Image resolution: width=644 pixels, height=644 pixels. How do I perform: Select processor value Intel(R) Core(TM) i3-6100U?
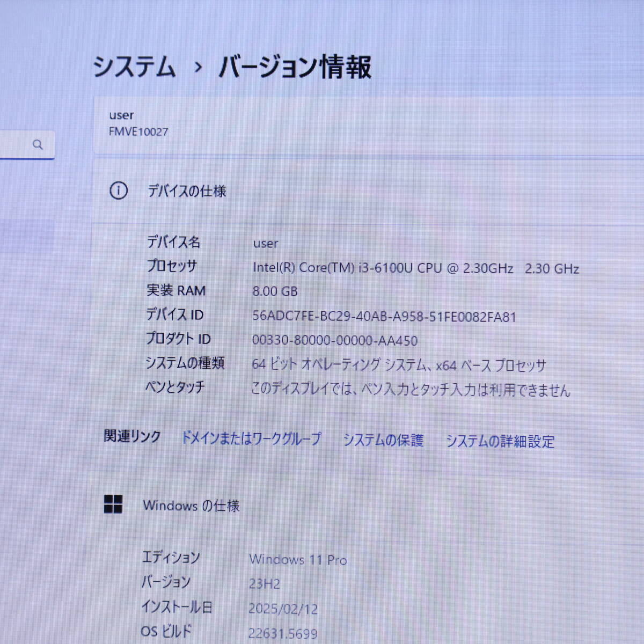coord(416,268)
